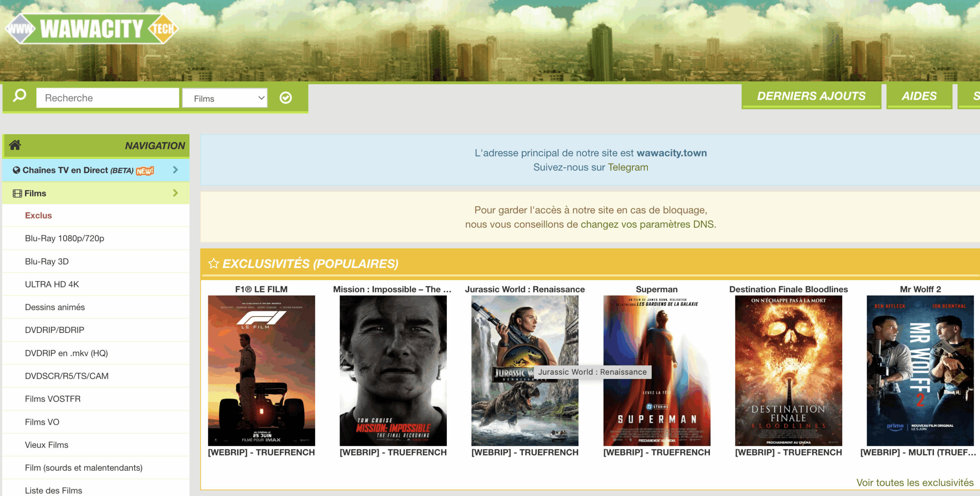
Task: Open the Films category dropdown
Action: (225, 98)
